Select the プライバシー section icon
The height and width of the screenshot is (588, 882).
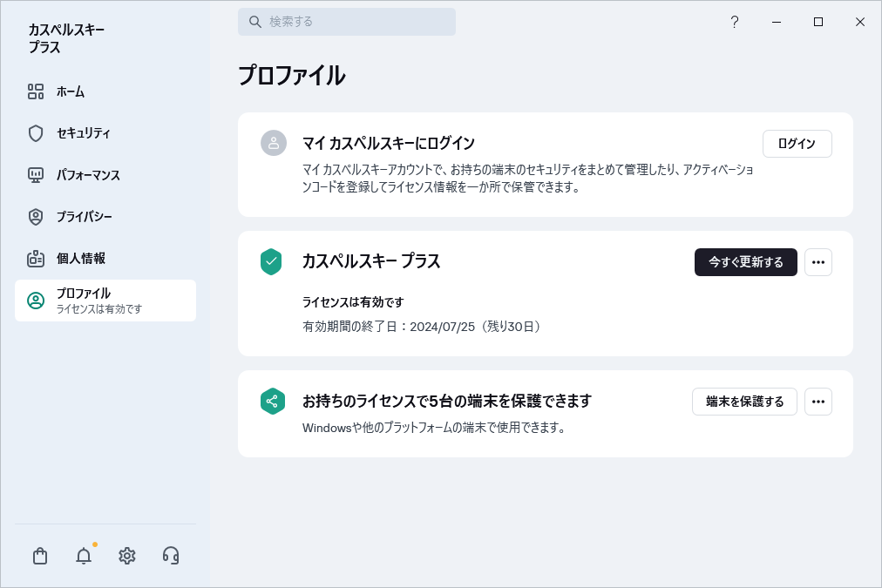coord(36,216)
